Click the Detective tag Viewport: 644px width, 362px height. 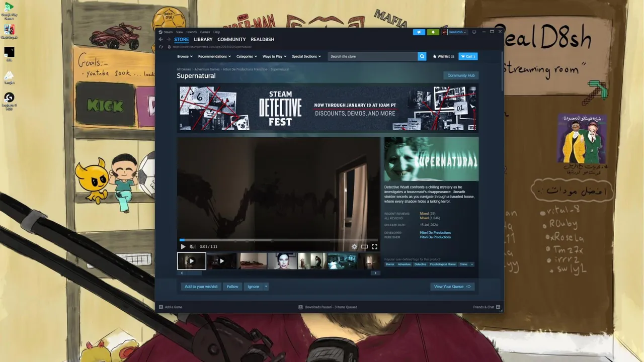coord(420,264)
